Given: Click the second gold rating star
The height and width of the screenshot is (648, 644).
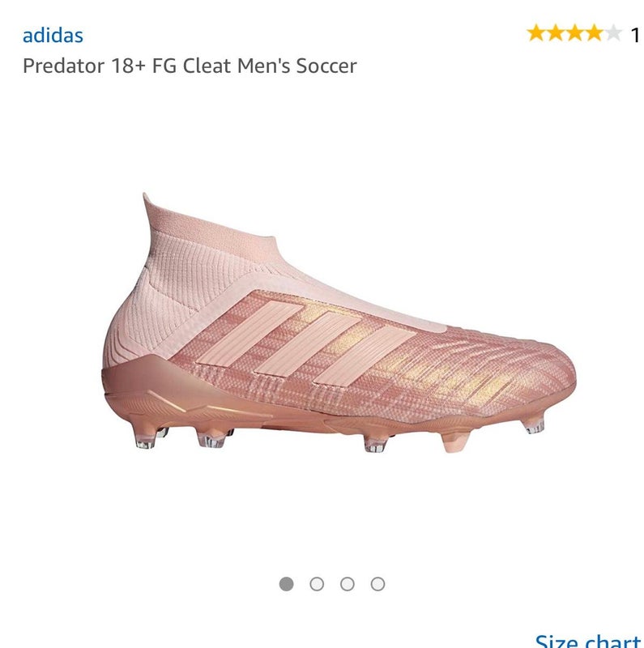Looking at the screenshot, I should pyautogui.click(x=556, y=33).
